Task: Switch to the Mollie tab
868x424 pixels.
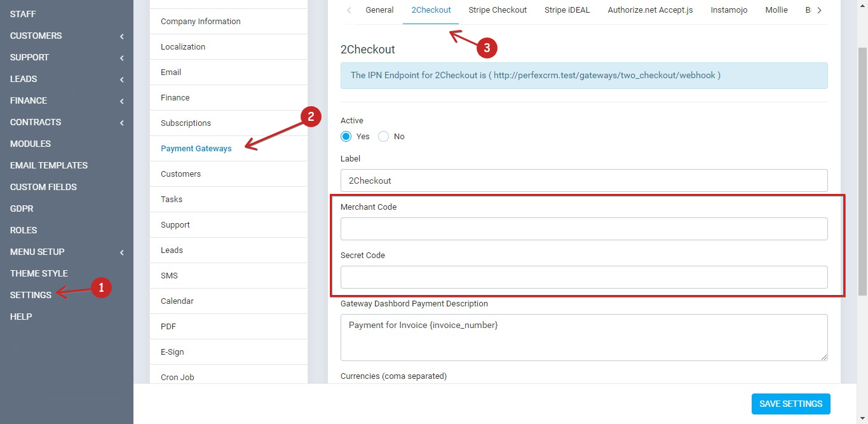Action: click(x=776, y=10)
